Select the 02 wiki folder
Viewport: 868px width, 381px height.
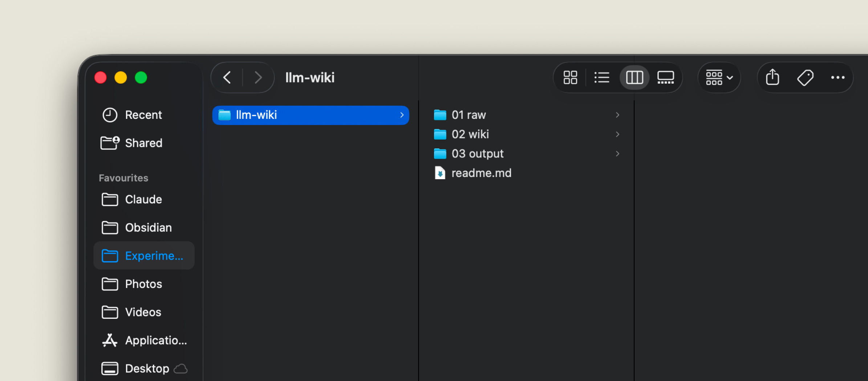[x=527, y=134]
